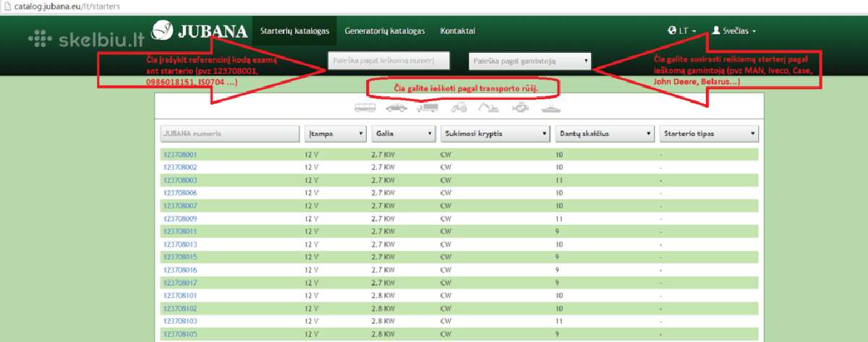This screenshot has height=342, width=868.
Task: Click teeth count 11 in row 123708009
Action: 559,218
